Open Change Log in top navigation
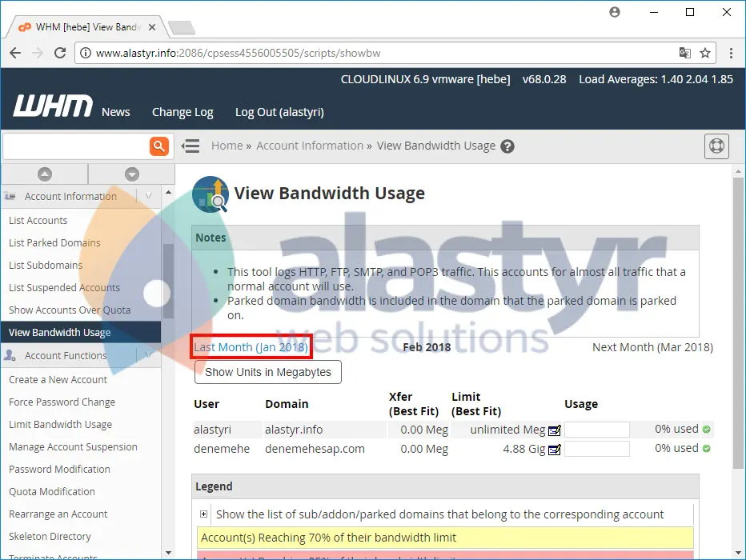Viewport: 746px width, 560px height. [x=182, y=112]
